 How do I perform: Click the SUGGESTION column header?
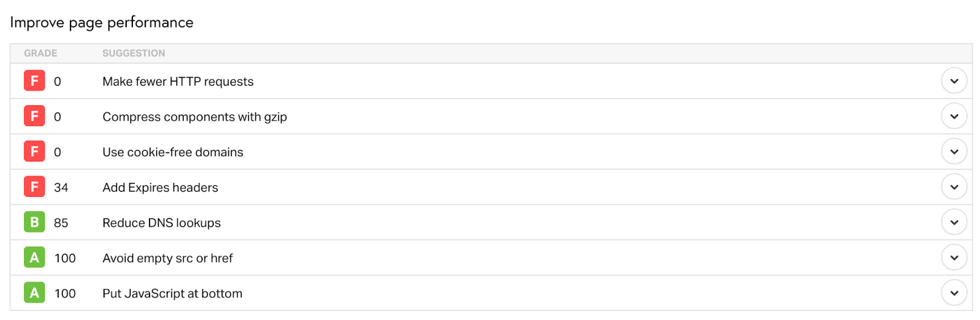tap(134, 53)
